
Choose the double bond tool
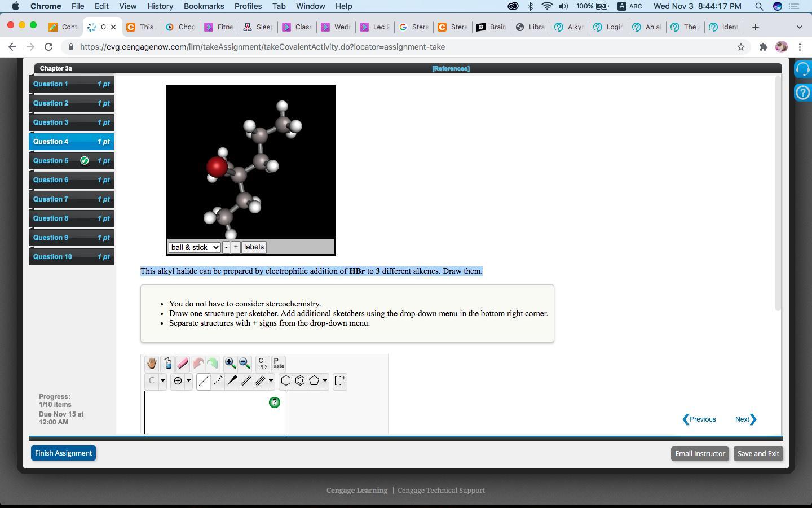(x=246, y=381)
